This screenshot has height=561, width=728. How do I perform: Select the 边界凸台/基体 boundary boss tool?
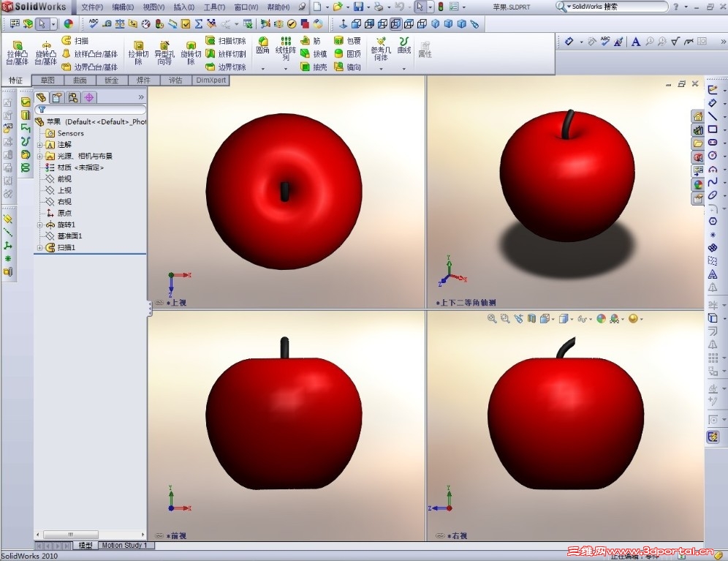pos(90,67)
